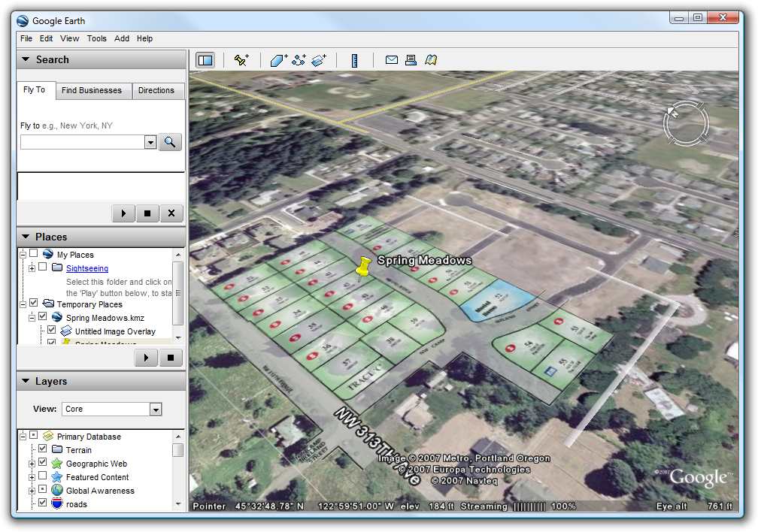Click the My Places globe icon
Image resolution: width=758 pixels, height=532 pixels.
click(48, 254)
